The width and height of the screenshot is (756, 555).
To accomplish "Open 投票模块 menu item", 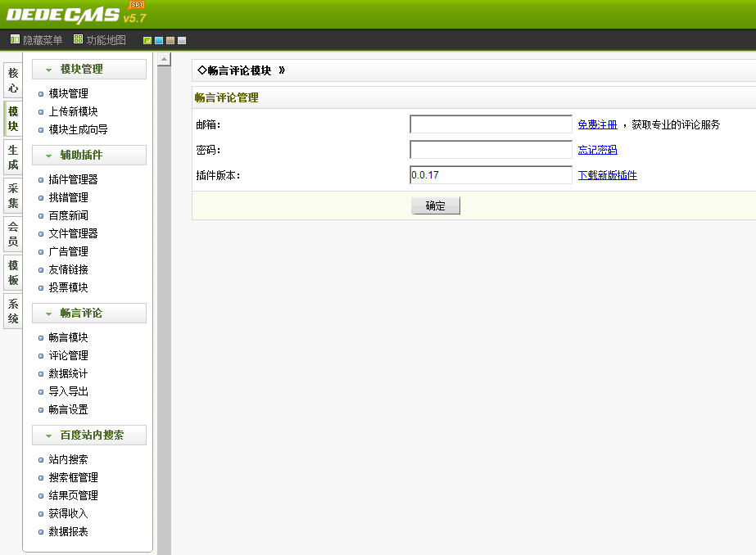I will pos(69,287).
